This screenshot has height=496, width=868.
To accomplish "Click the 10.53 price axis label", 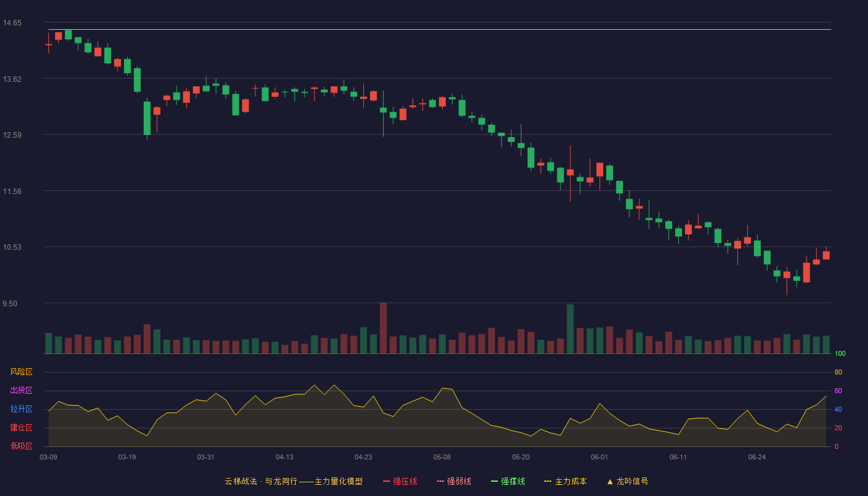I will pyautogui.click(x=12, y=247).
